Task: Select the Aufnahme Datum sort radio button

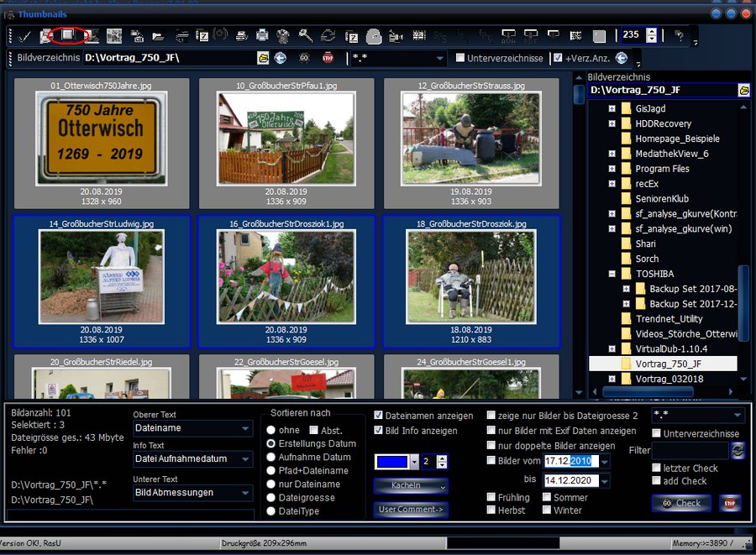Action: 271,457
